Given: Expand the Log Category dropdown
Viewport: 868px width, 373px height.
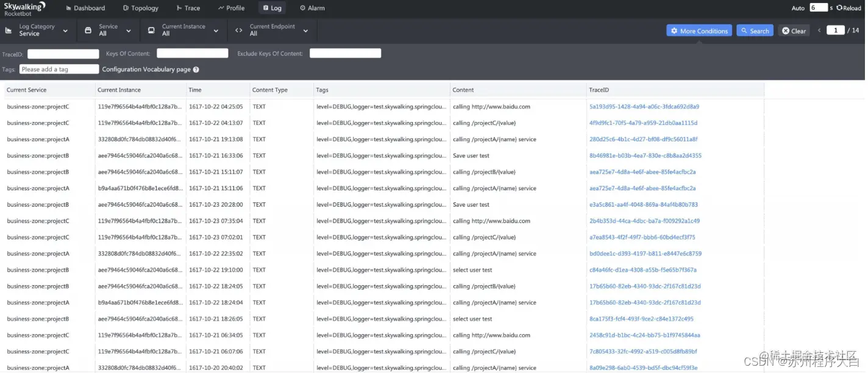Looking at the screenshot, I should click(x=65, y=31).
